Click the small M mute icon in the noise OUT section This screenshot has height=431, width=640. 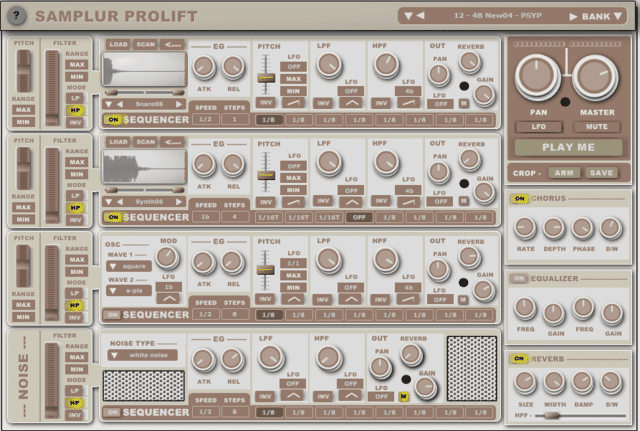coord(403,396)
